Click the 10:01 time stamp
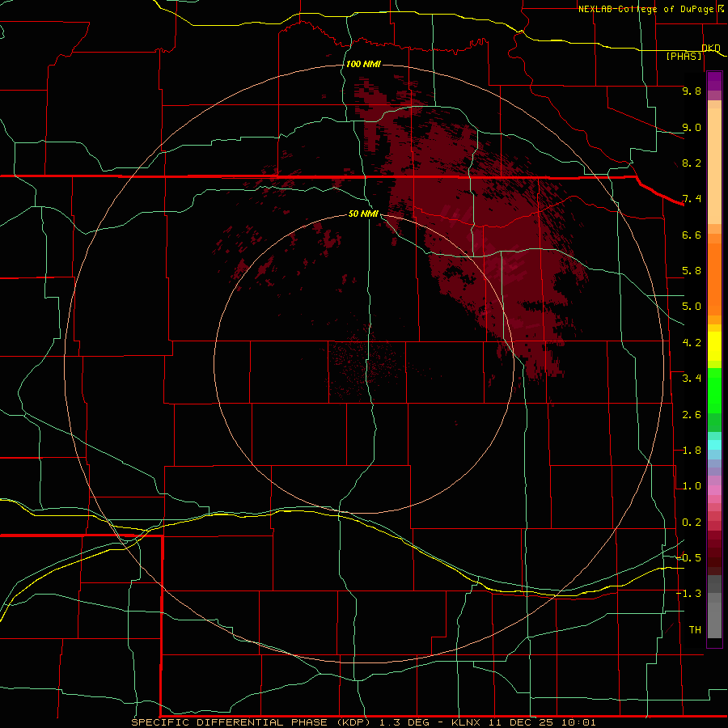The width and height of the screenshot is (728, 728). pyautogui.click(x=578, y=722)
